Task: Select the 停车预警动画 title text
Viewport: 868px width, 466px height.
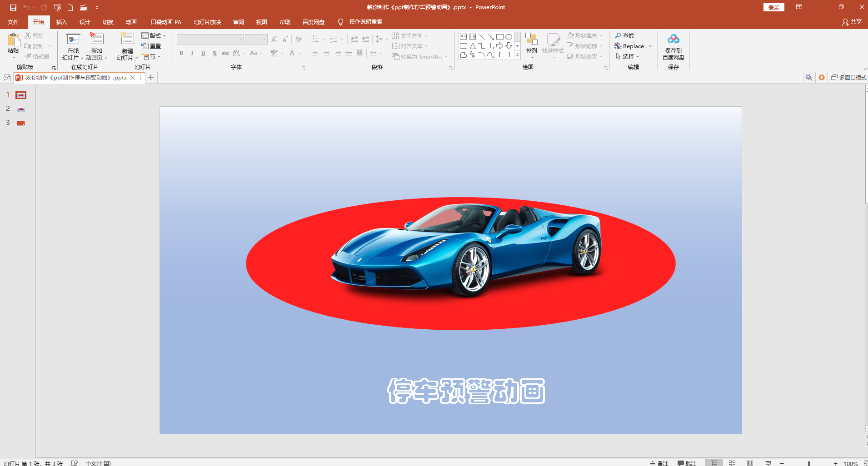Action: coord(466,391)
